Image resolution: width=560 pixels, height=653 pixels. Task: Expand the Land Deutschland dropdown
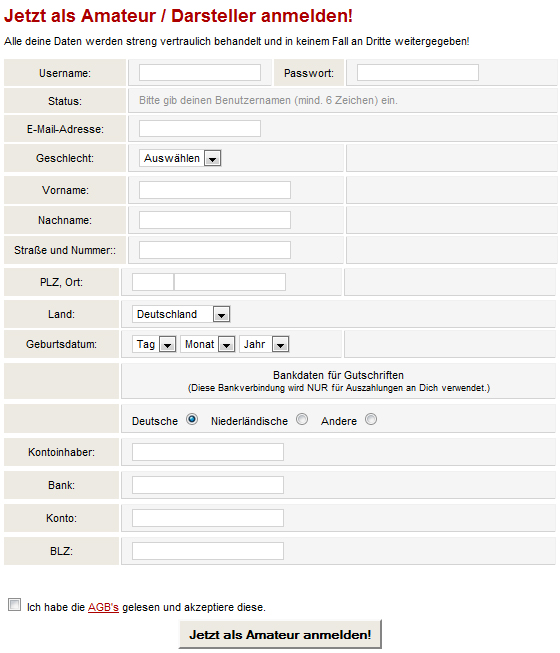click(181, 314)
